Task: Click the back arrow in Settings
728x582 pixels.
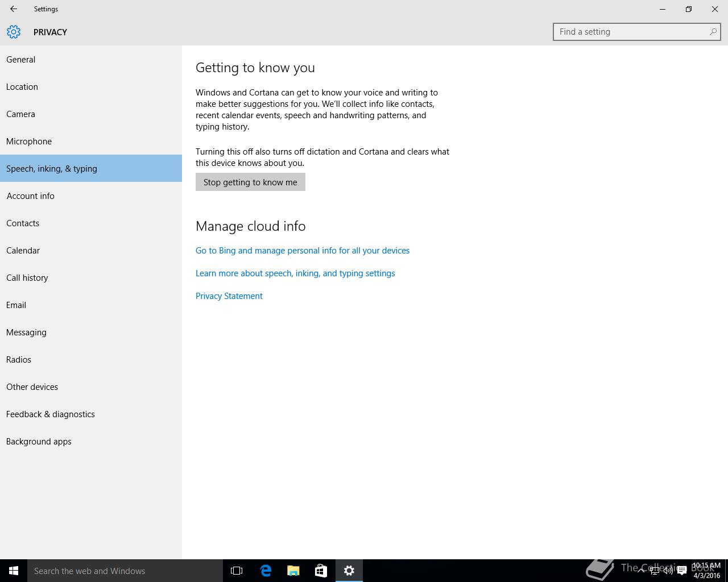Action: point(13,9)
